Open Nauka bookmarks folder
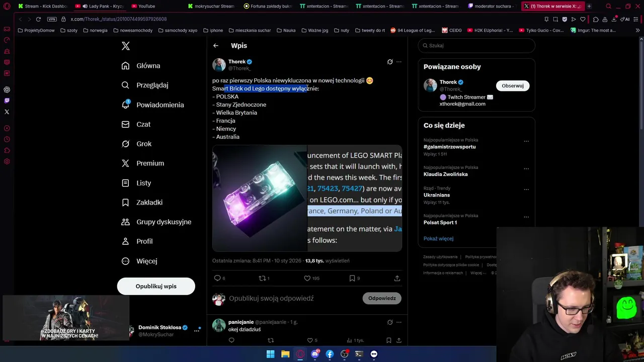Image resolution: width=644 pixels, height=362 pixels. 286,30
